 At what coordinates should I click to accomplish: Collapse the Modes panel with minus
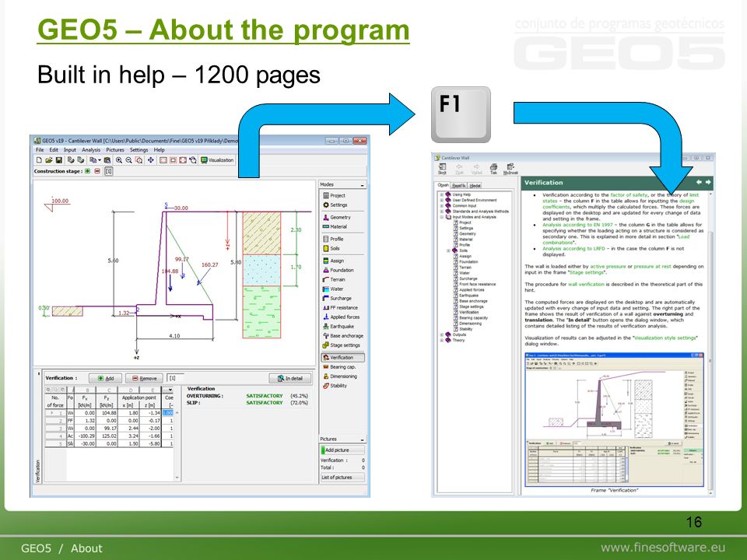click(x=362, y=185)
